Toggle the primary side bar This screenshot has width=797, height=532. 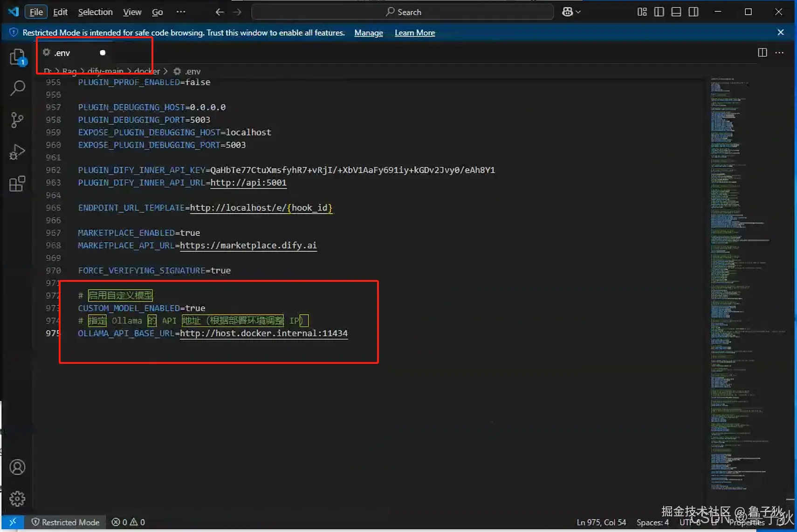pyautogui.click(x=659, y=12)
